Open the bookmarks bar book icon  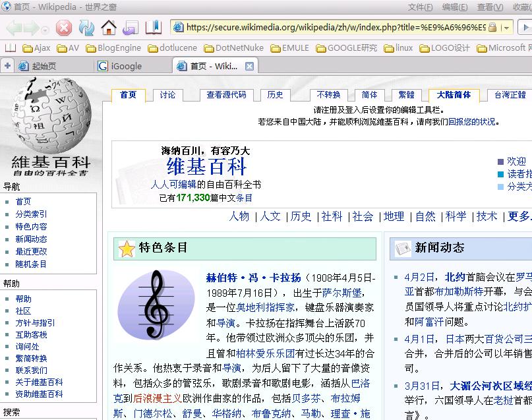coord(11,48)
